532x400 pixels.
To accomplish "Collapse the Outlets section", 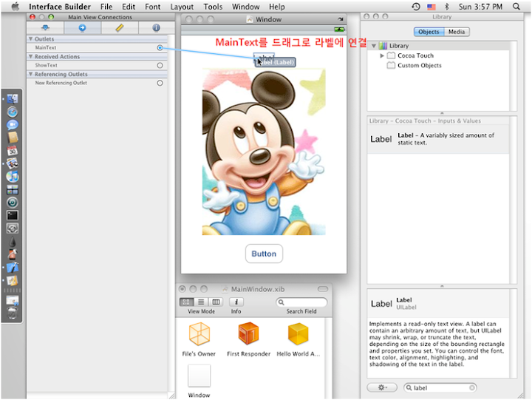I will click(x=31, y=38).
